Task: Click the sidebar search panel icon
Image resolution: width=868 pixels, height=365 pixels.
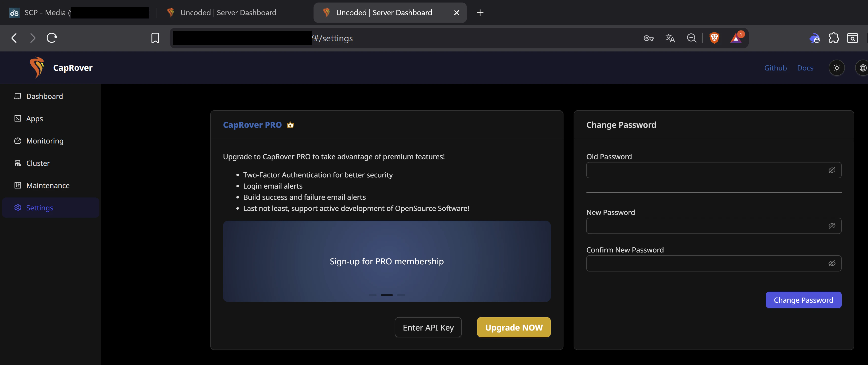Action: pos(853,38)
